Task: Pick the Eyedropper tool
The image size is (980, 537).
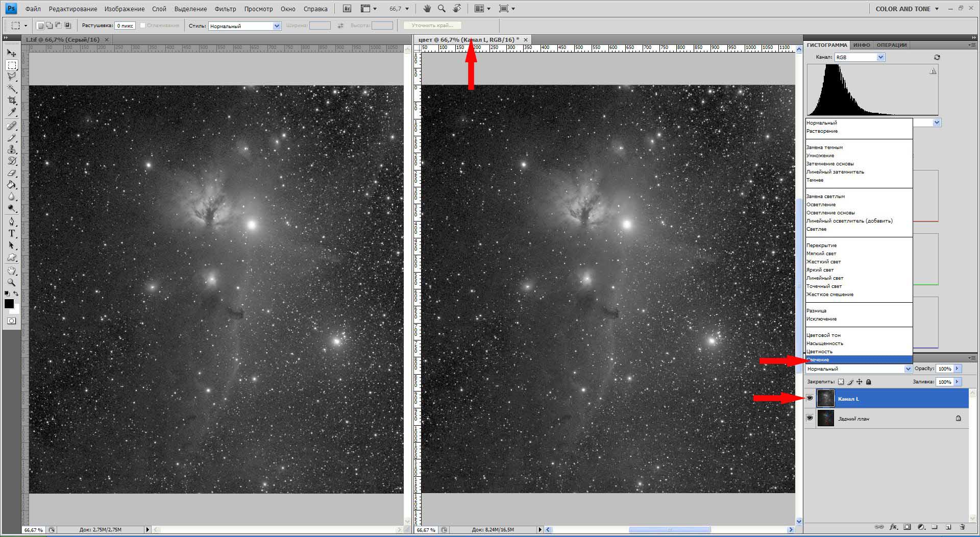Action: [12, 112]
